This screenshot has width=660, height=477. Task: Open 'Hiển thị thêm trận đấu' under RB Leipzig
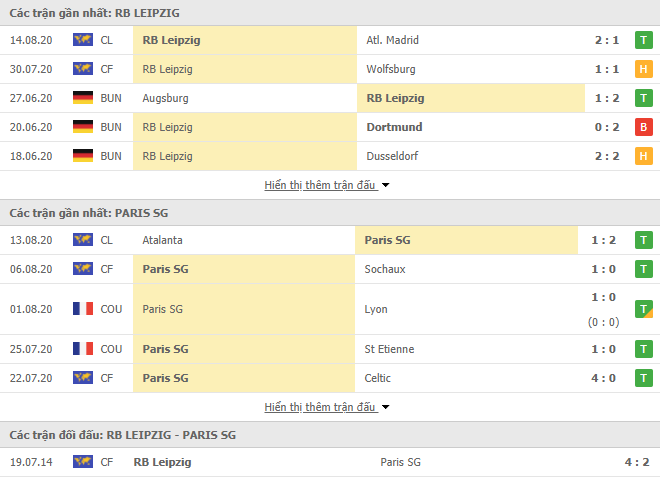(319, 185)
